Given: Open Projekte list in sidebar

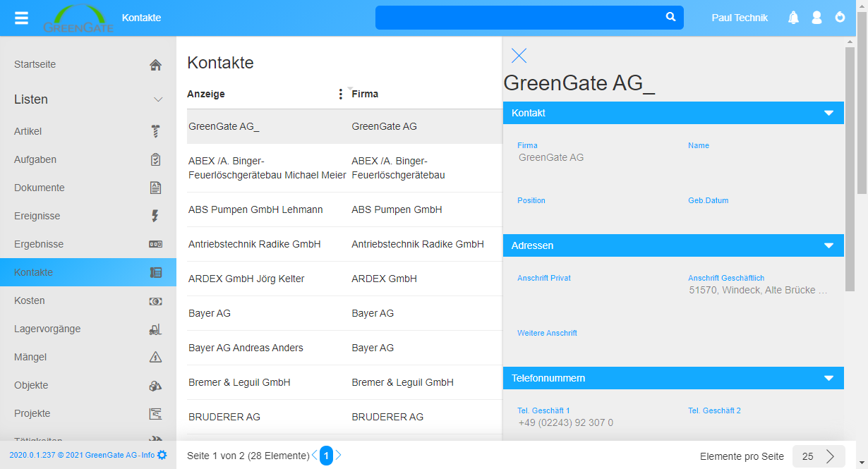Looking at the screenshot, I should (88, 413).
